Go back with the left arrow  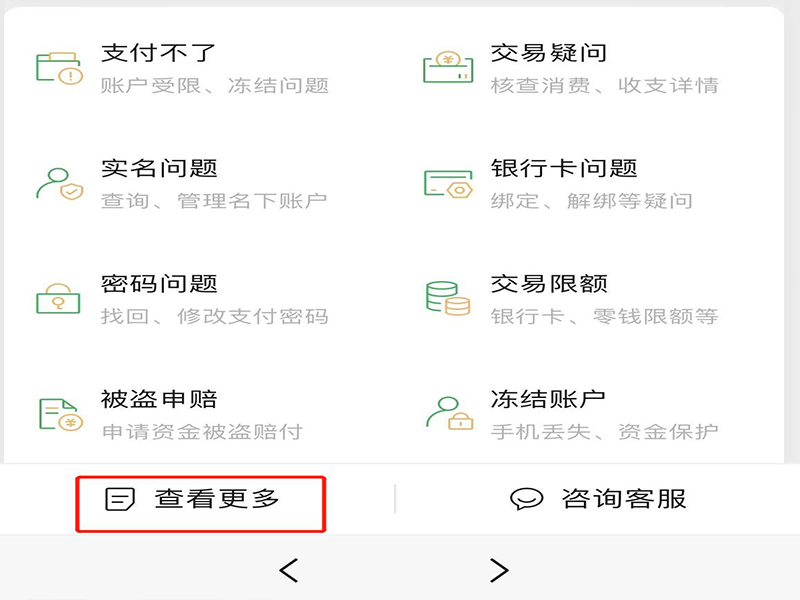289,570
